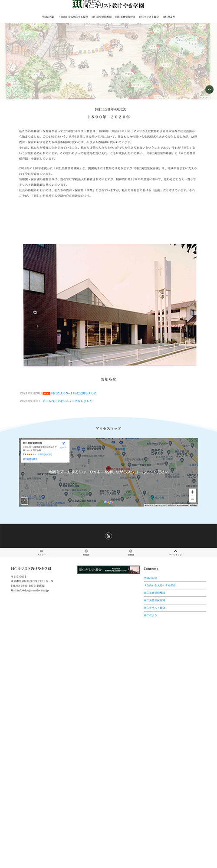Zoom out the map with minus button

tap(193, 499)
